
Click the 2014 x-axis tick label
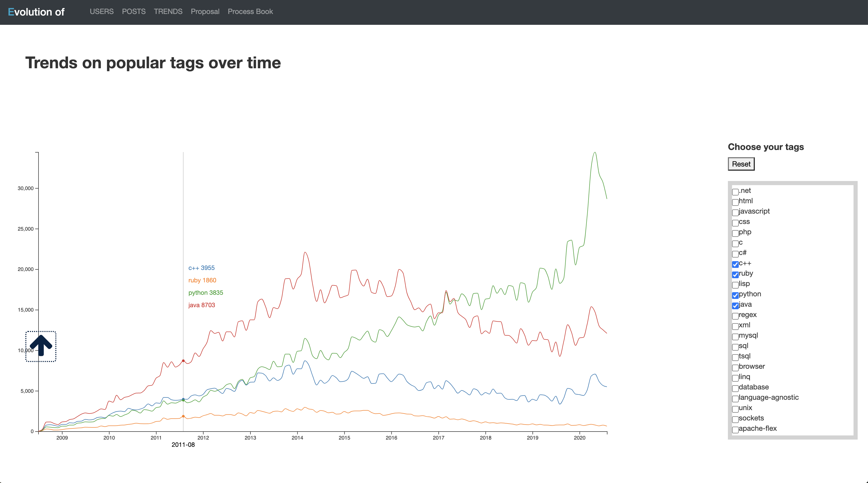297,438
